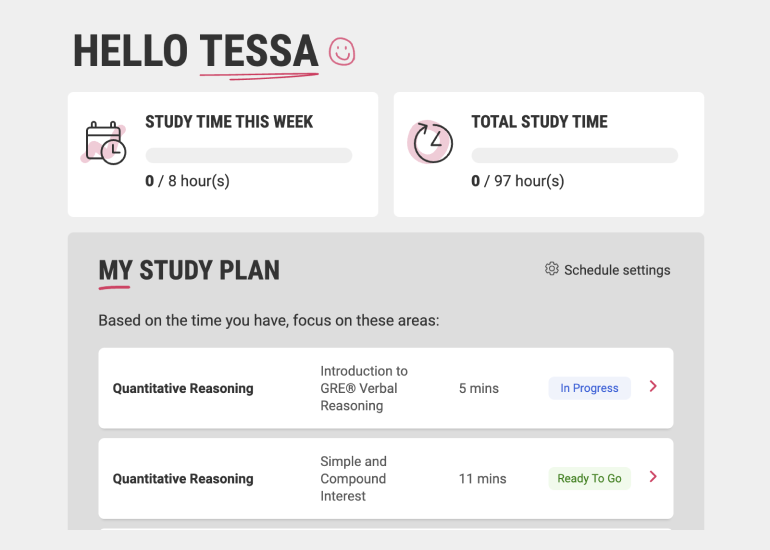Click the smiley face icon beside Tessa
Screen dimensions: 770x550
(342, 52)
